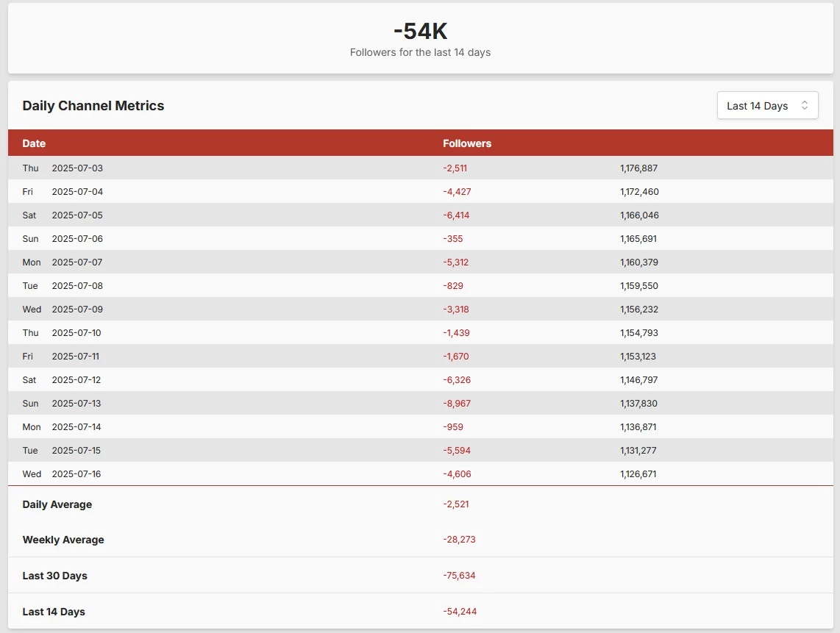Click the Last 30 Days summary label

[54, 576]
